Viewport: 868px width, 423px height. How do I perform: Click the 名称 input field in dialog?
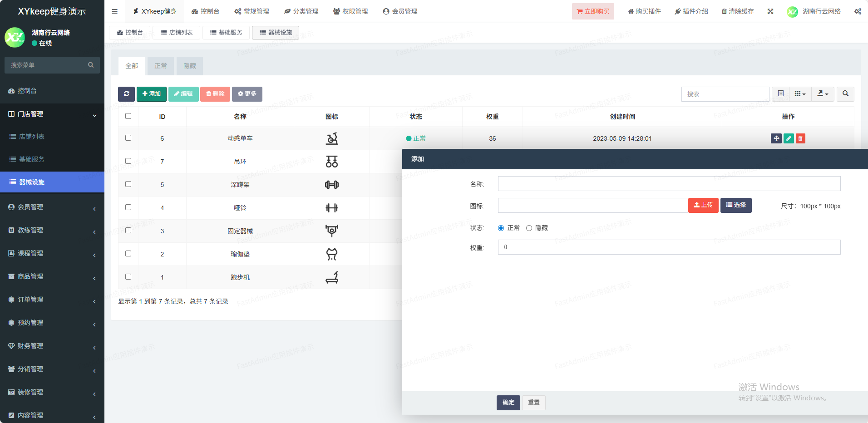click(x=669, y=184)
